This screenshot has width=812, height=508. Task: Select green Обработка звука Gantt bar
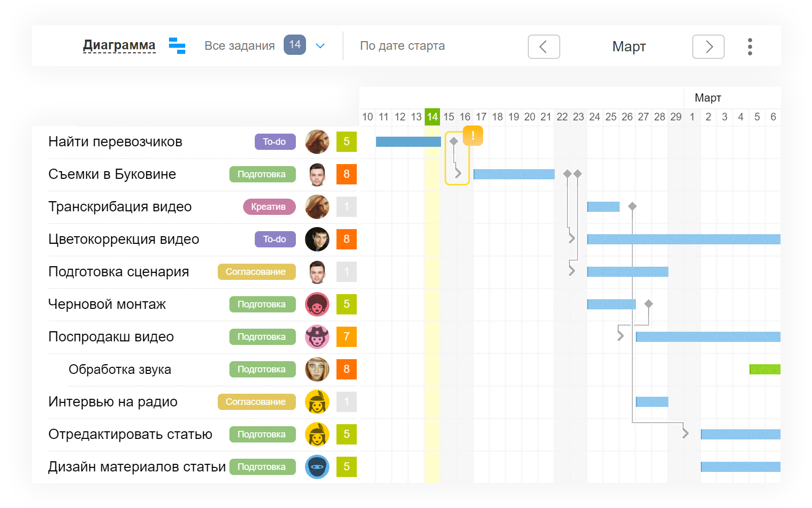pos(765,369)
